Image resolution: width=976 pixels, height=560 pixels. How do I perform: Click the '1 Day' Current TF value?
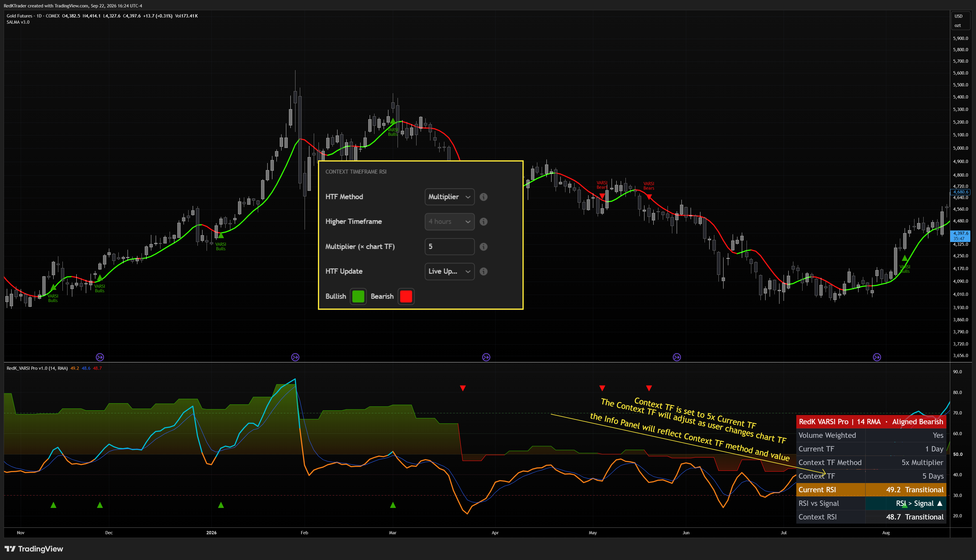[x=934, y=449]
